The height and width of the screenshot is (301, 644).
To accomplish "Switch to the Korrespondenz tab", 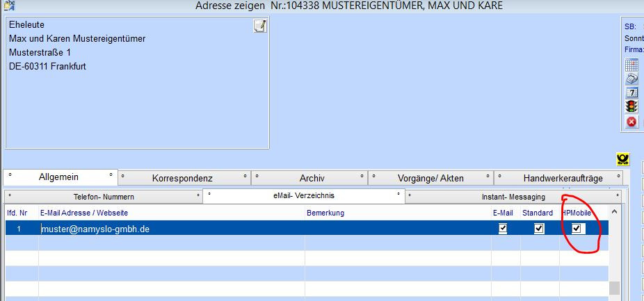I will 182,178.
